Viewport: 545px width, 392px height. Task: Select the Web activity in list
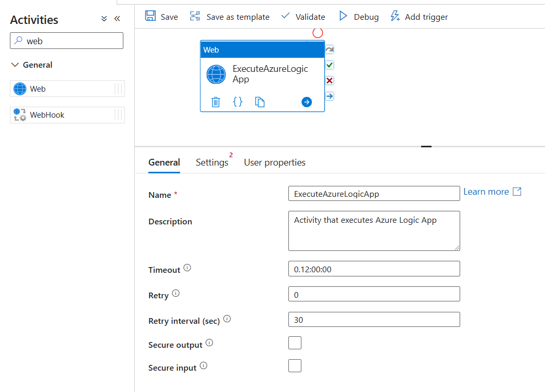coord(68,88)
